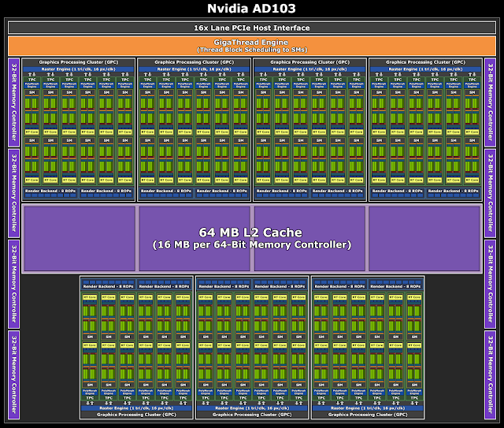Select the blank rightmost purple L2 cache block
Viewport: 504px width, 428px height.
(424, 239)
